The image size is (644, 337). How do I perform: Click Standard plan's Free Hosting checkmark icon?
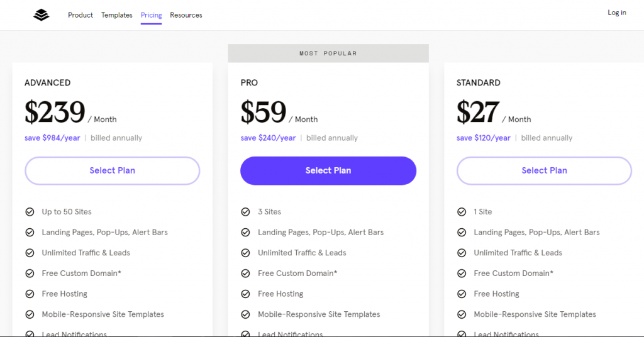pos(462,294)
